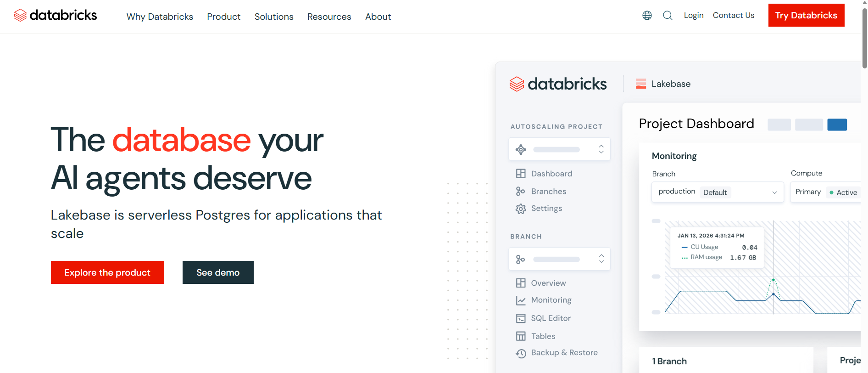Click the Dashboard grid icon
This screenshot has width=868, height=373.
521,174
